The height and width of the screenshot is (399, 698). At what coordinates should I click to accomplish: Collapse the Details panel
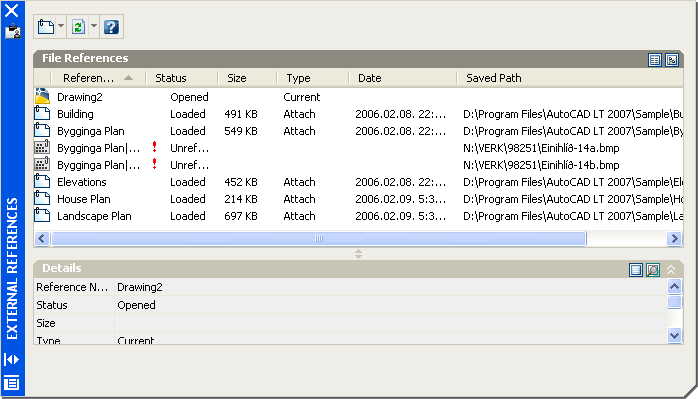(671, 269)
